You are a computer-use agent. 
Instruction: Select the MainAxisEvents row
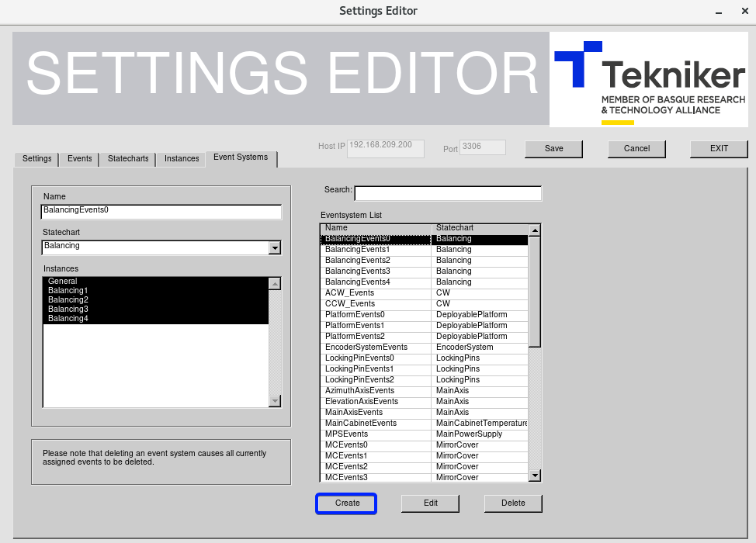click(x=425, y=413)
